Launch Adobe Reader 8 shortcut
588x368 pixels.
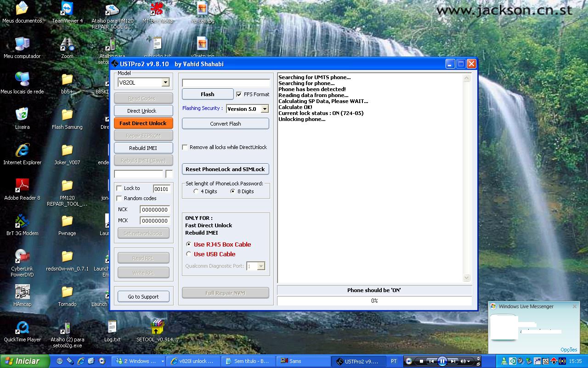pos(22,190)
